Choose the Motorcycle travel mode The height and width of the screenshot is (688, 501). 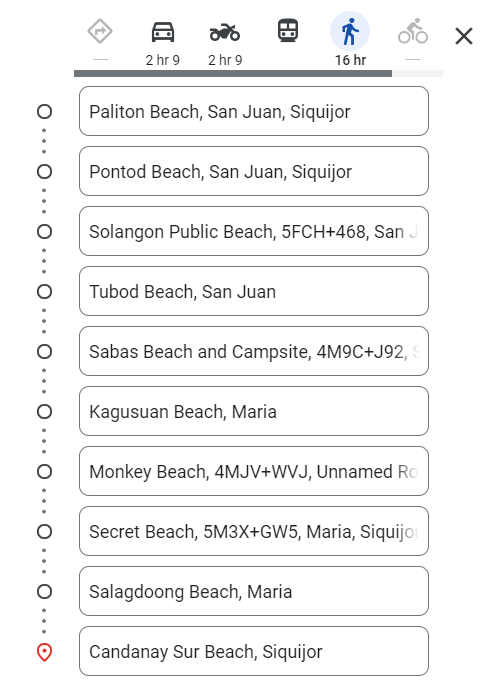pos(225,32)
